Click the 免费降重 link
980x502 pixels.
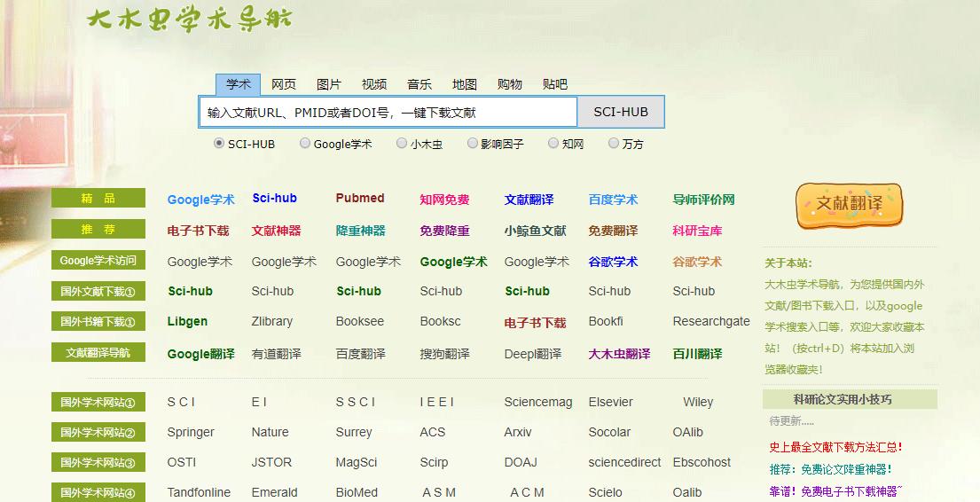pos(444,230)
